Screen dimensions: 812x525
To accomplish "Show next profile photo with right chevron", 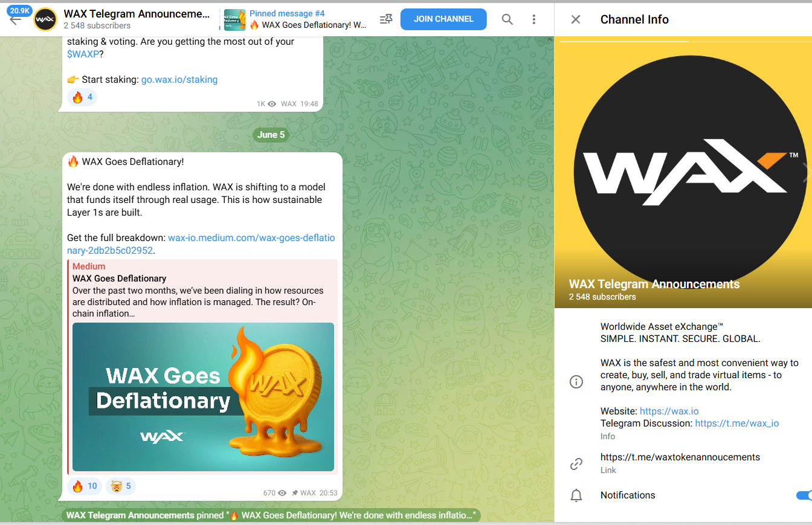I will [805, 172].
